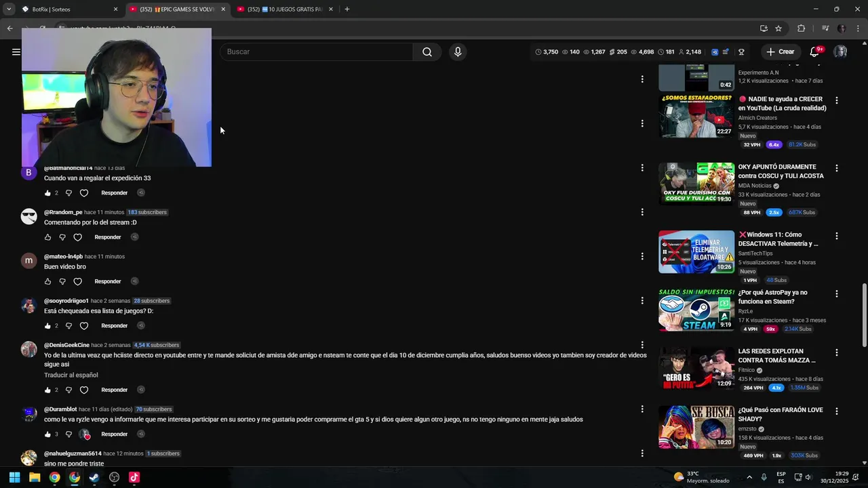This screenshot has width=868, height=488.
Task: Start voice search with the microphone icon
Action: (458, 52)
